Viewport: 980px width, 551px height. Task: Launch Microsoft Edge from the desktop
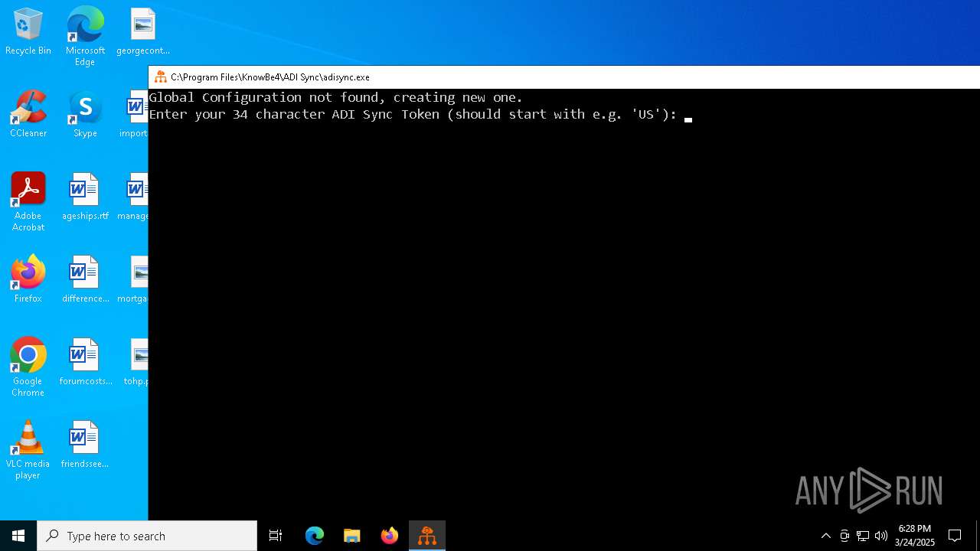pyautogui.click(x=85, y=36)
